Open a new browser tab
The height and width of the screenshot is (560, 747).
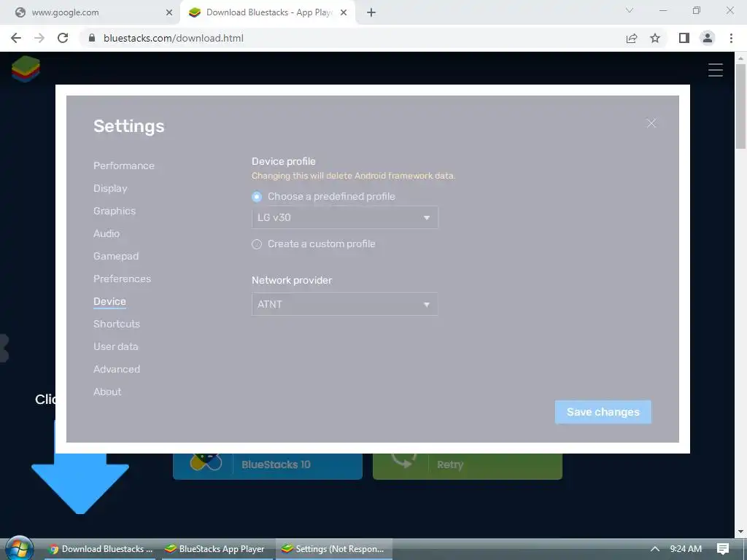(x=371, y=12)
